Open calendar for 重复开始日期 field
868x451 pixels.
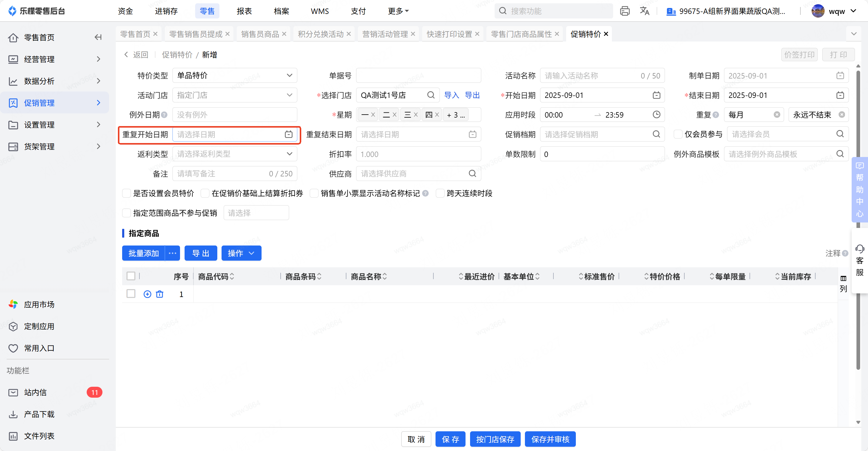click(289, 135)
